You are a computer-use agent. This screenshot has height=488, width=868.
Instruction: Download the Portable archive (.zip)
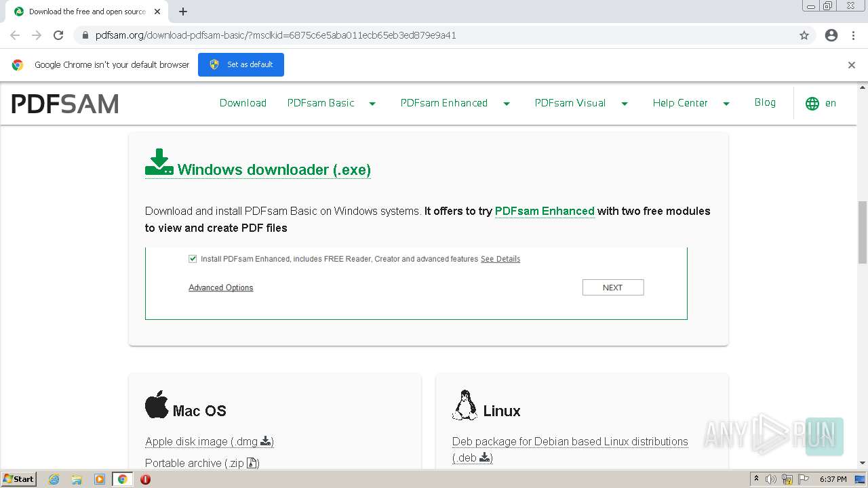pyautogui.click(x=202, y=463)
